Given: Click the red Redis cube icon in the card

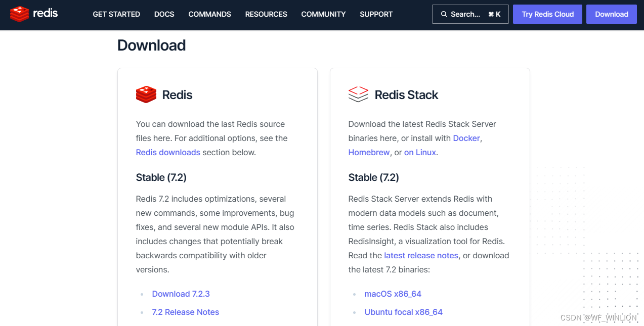Looking at the screenshot, I should (146, 95).
